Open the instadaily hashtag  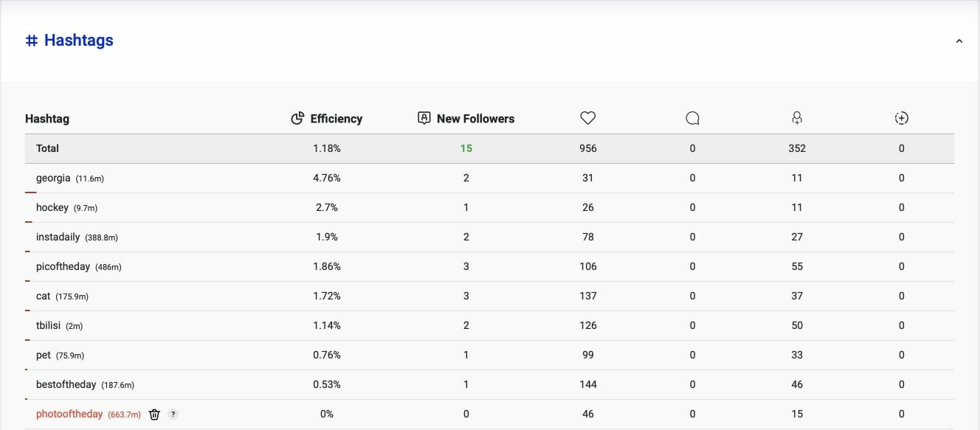tap(59, 237)
